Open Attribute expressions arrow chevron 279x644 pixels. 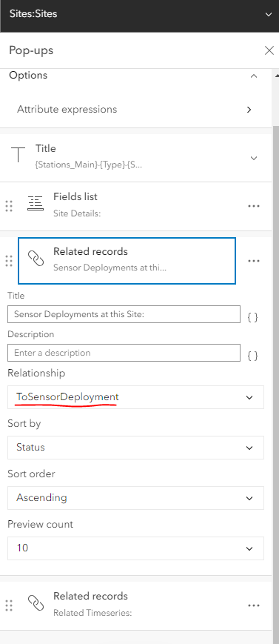click(249, 110)
